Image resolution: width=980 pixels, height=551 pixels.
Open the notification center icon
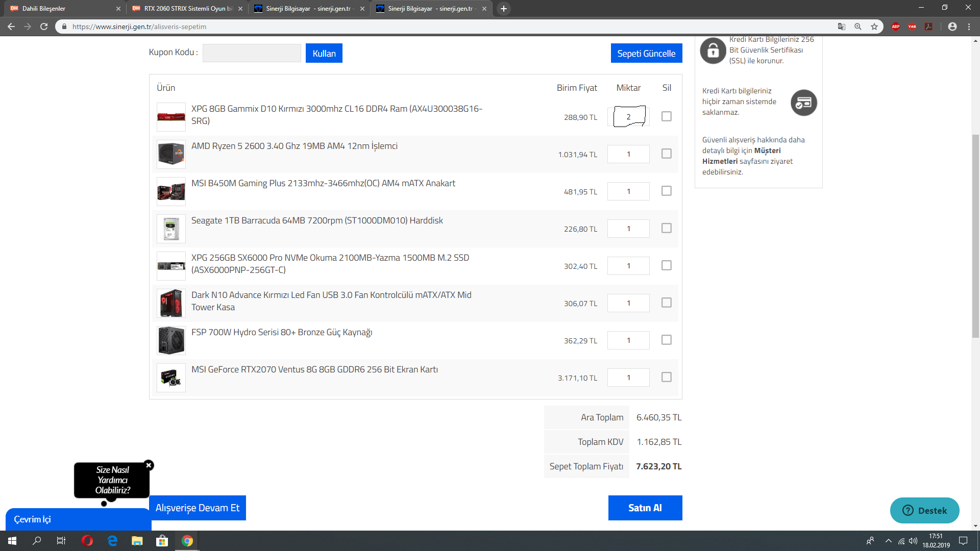[x=963, y=541]
